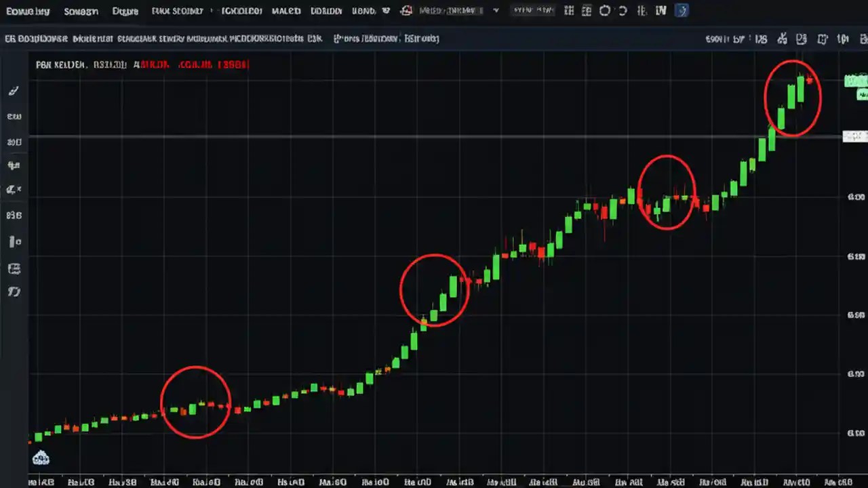Viewport: 868px width, 488px height.
Task: Click the Aug label on the date axis
Action: pyautogui.click(x=542, y=482)
